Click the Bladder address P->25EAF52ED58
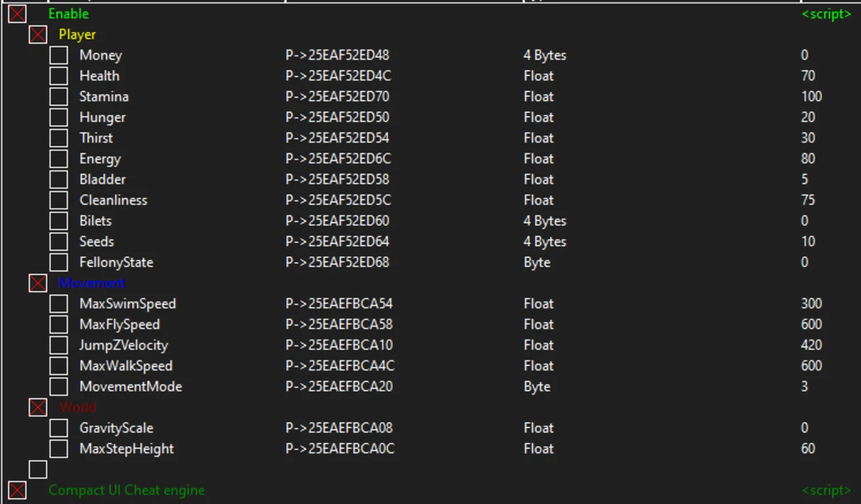 pos(337,179)
